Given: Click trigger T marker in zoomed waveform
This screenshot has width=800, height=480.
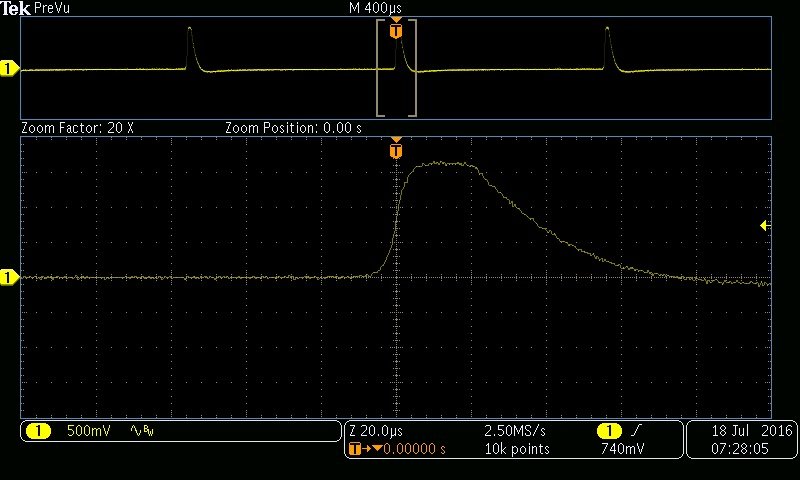Looking at the screenshot, I should 397,151.
